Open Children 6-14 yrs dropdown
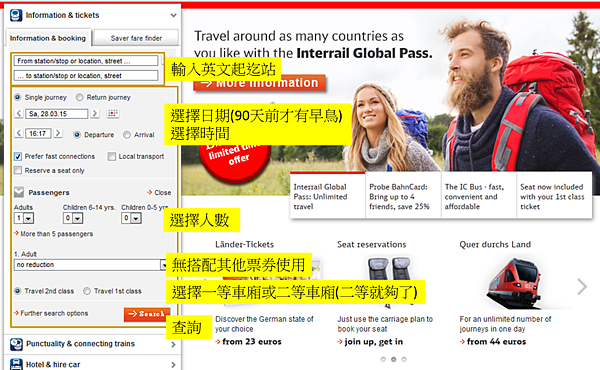 click(73, 218)
